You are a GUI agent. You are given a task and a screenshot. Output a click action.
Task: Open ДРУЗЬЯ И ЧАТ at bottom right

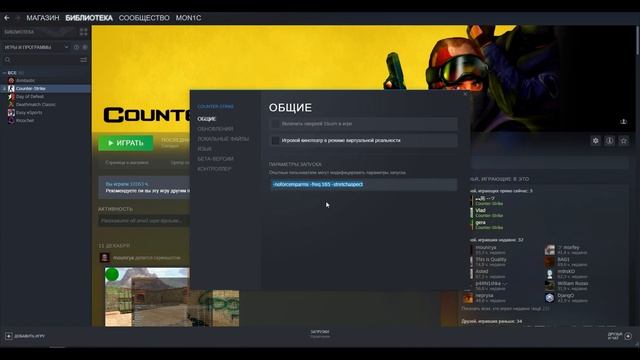click(x=615, y=336)
